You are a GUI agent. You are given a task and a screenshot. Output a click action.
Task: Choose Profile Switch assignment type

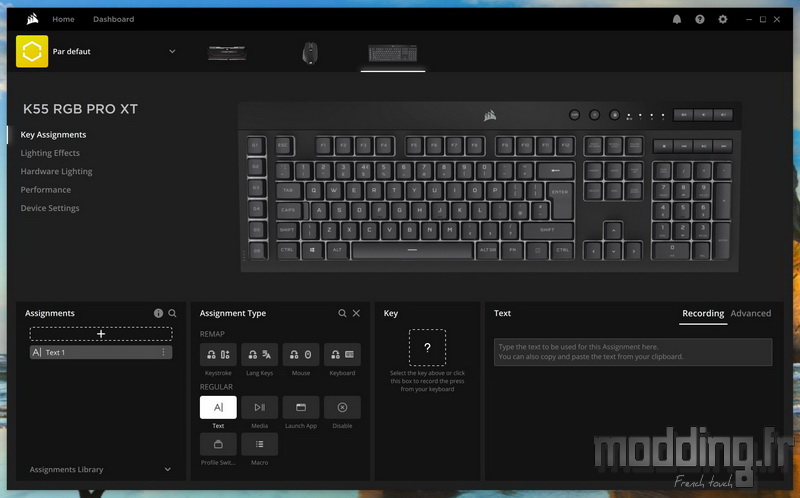pyautogui.click(x=218, y=444)
